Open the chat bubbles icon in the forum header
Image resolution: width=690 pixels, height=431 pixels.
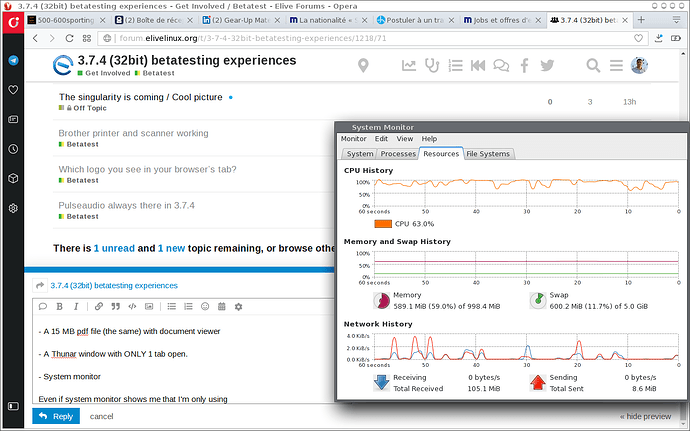501,66
